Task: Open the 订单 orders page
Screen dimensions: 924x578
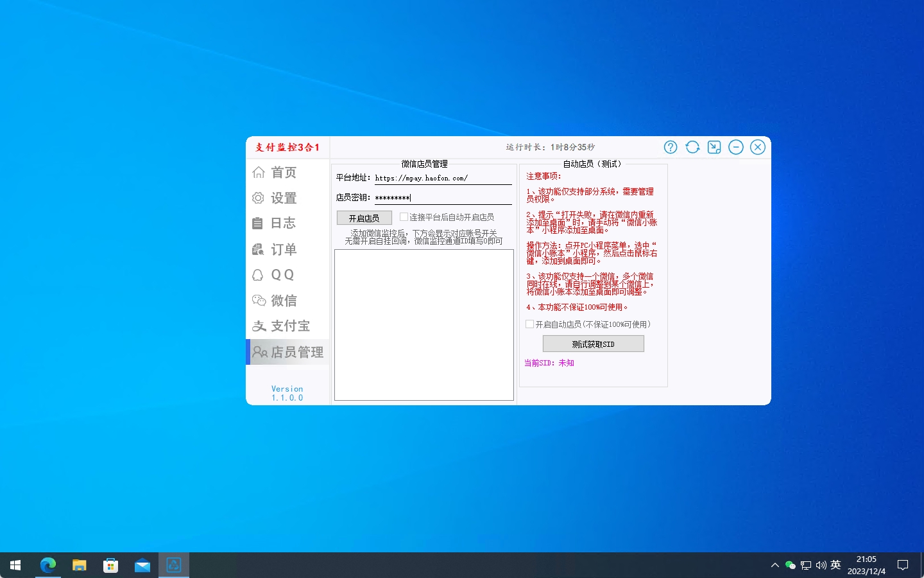Action: (x=283, y=249)
